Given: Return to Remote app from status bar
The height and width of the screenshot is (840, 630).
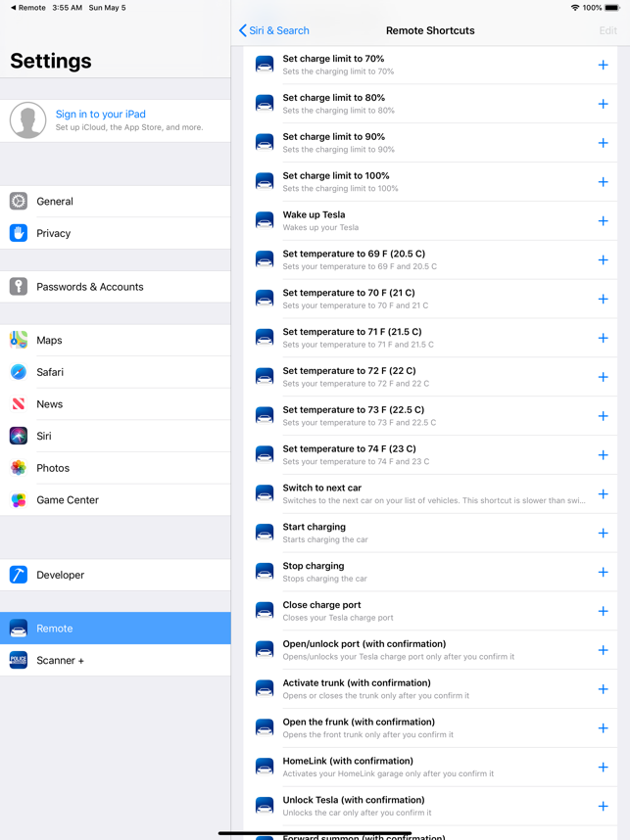Looking at the screenshot, I should coord(27,8).
